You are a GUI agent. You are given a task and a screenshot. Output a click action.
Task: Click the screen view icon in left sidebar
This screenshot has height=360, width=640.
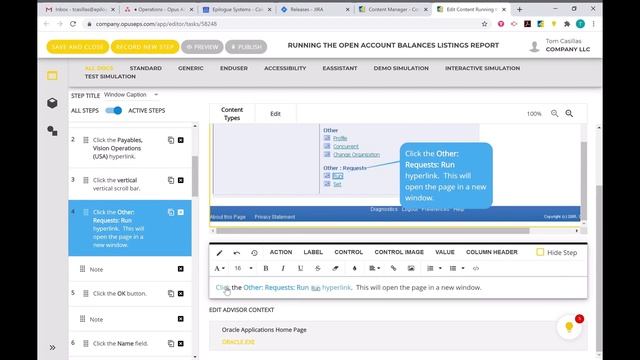coord(52,76)
